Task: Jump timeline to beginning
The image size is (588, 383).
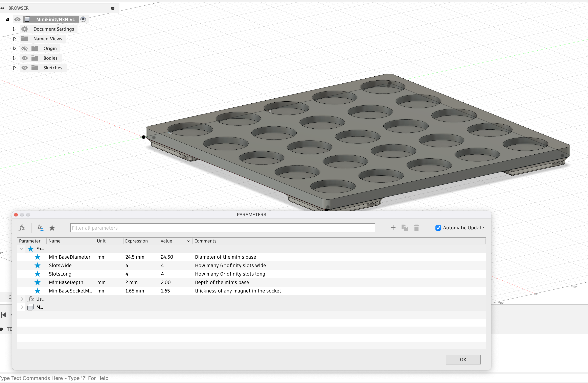Action: point(4,315)
